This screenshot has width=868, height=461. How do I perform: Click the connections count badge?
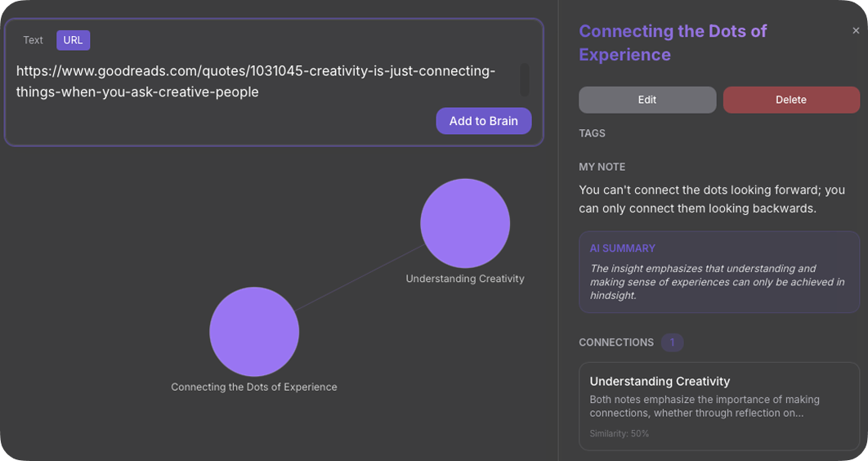672,342
